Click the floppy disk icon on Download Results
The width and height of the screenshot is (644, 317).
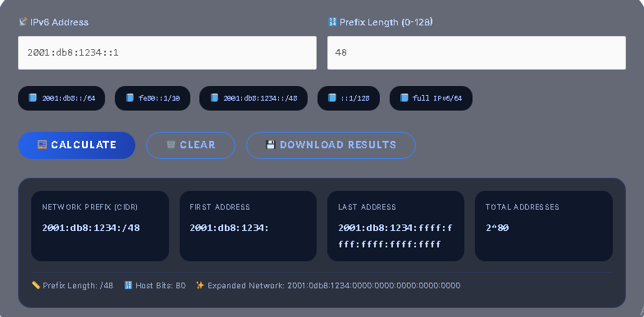(x=270, y=145)
